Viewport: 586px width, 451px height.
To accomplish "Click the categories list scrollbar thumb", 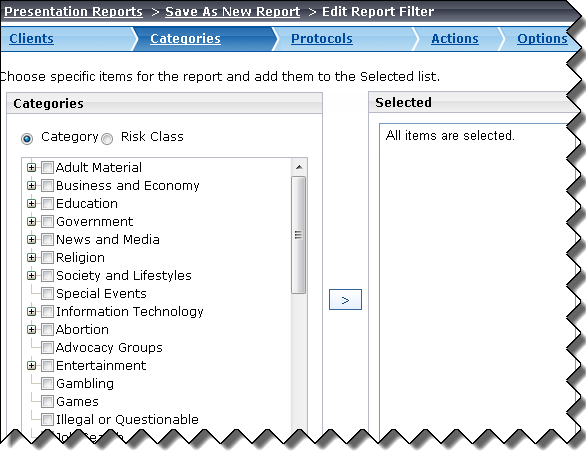I will click(299, 235).
